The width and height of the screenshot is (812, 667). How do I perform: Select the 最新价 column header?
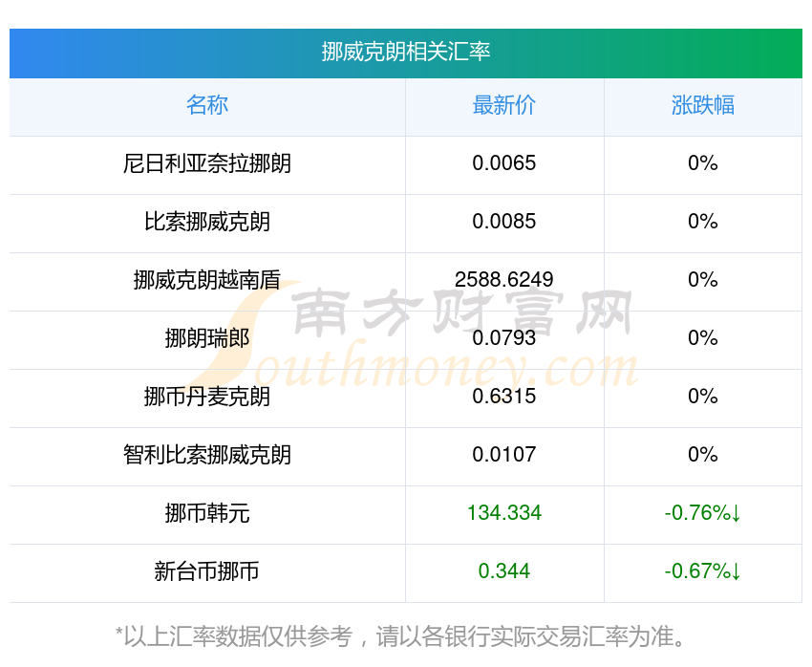point(503,105)
